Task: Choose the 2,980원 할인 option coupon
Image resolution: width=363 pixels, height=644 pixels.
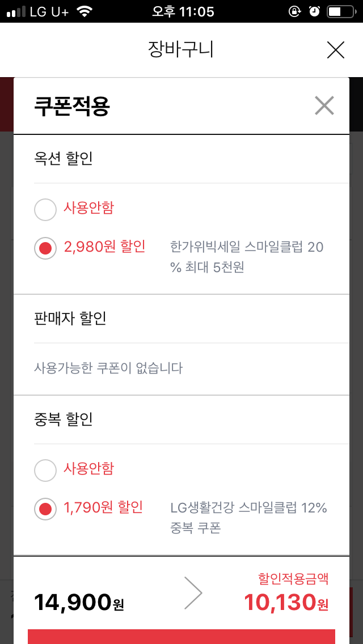Action: click(x=45, y=248)
